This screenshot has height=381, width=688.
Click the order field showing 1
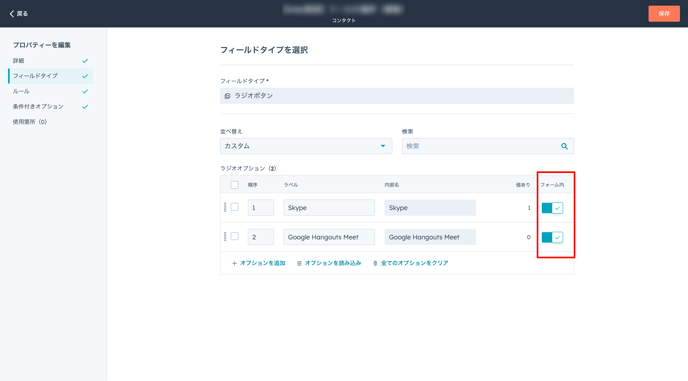coord(261,208)
